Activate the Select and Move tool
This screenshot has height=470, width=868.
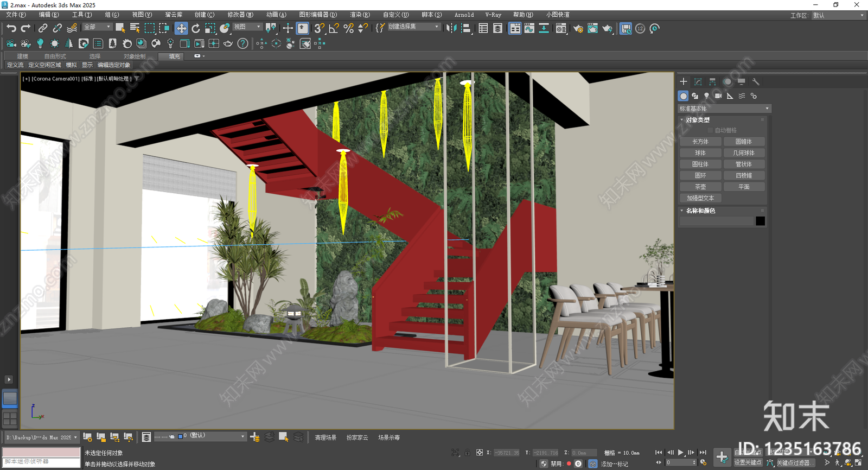pyautogui.click(x=181, y=28)
